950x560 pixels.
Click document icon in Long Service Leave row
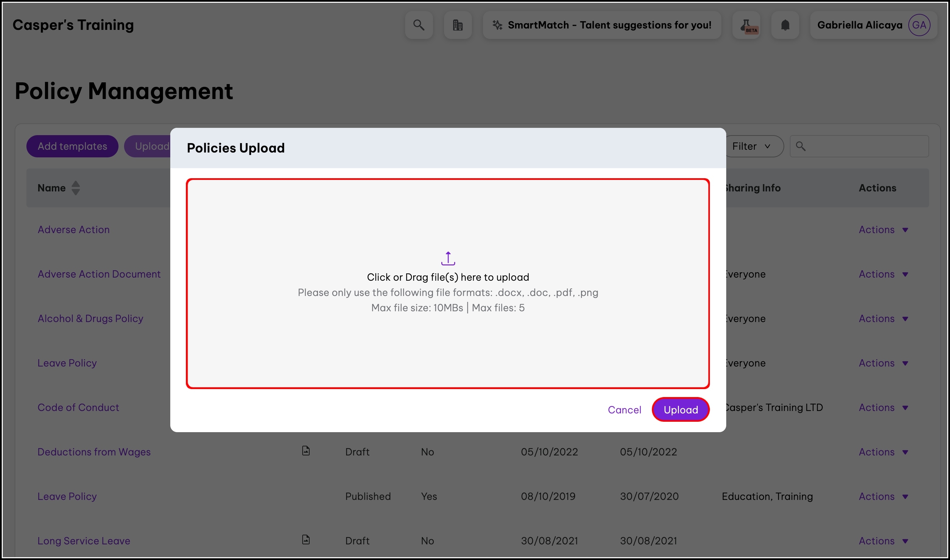tap(306, 540)
